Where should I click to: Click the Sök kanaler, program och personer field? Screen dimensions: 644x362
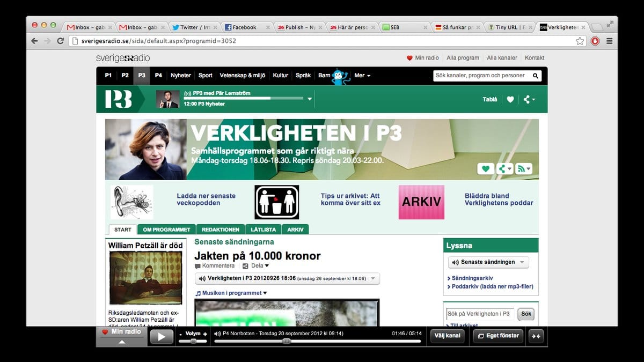click(482, 76)
